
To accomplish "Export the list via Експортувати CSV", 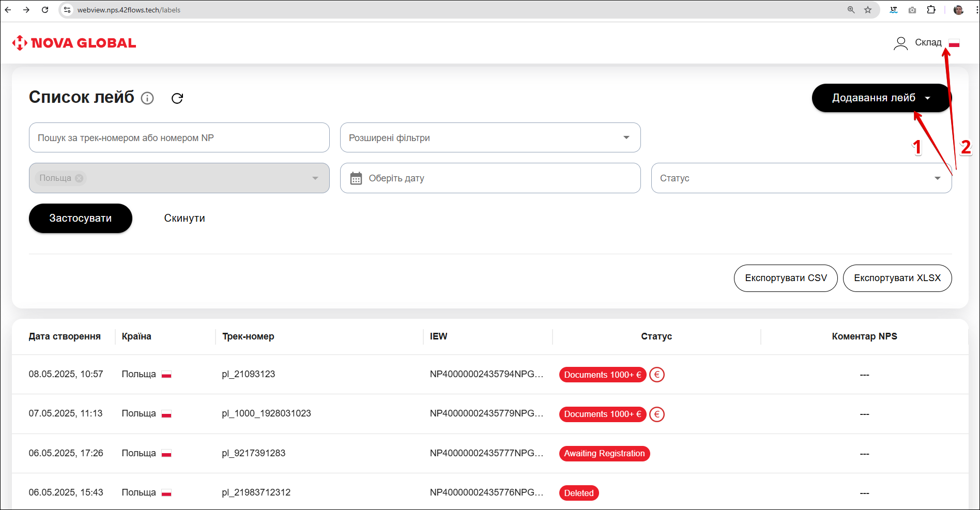I will (785, 278).
